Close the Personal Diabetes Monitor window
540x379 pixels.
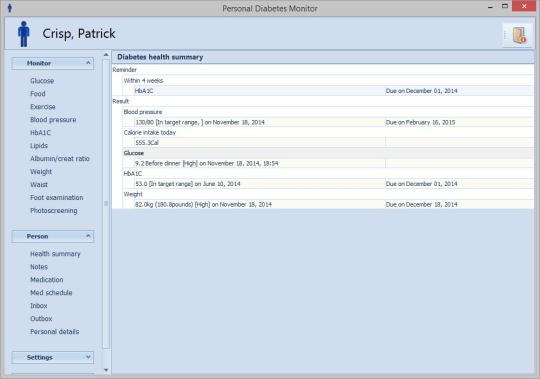coord(524,6)
